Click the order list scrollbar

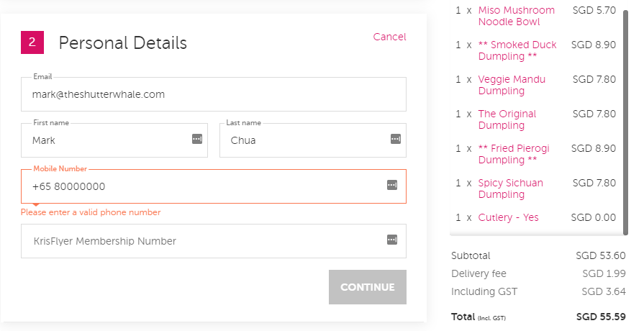[625, 122]
